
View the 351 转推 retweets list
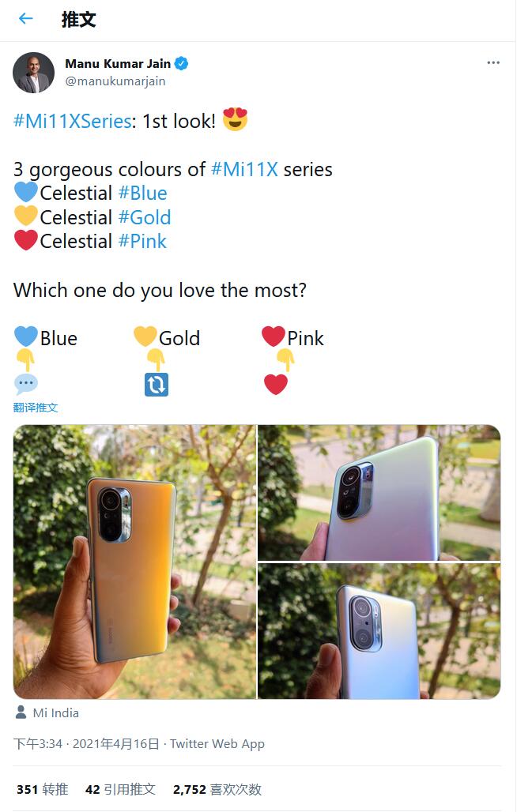(x=43, y=789)
